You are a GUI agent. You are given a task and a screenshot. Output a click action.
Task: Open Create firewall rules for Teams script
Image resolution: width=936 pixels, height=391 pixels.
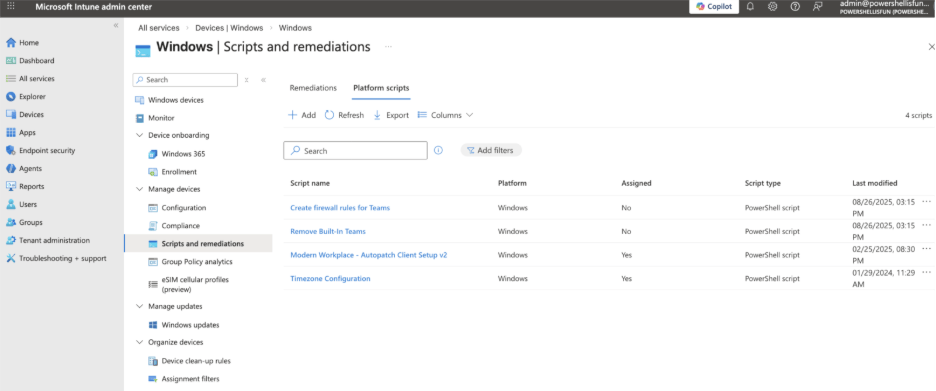coord(340,208)
